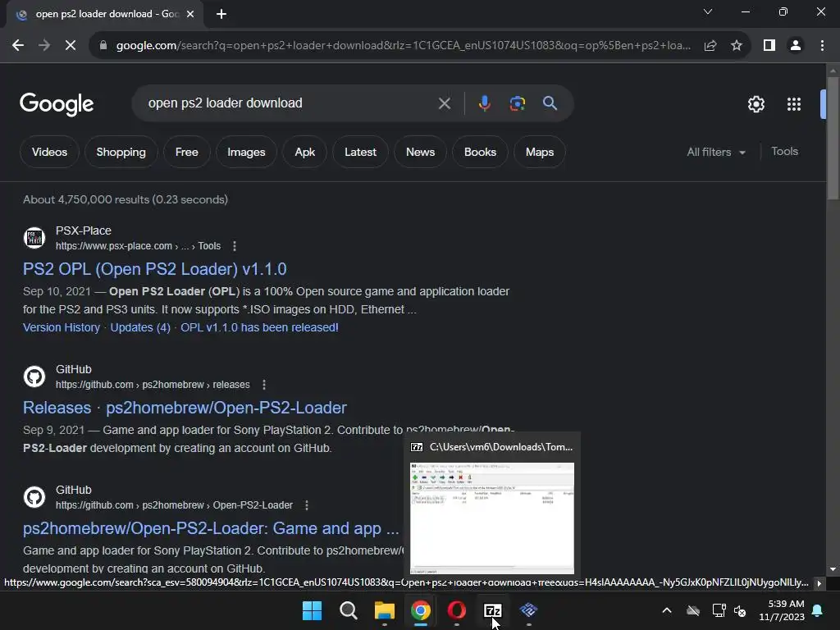Viewport: 840px width, 630px height.
Task: Close the 'open ps2 loader download' tab
Action: (190, 15)
